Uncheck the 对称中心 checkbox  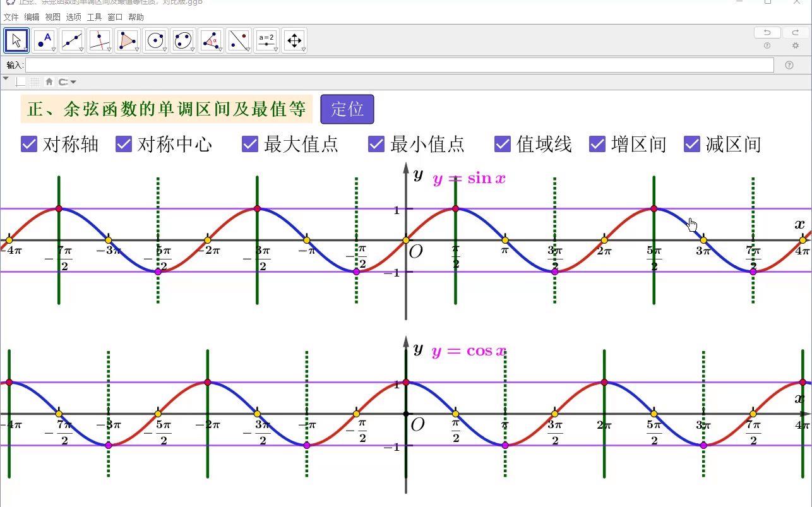[124, 144]
